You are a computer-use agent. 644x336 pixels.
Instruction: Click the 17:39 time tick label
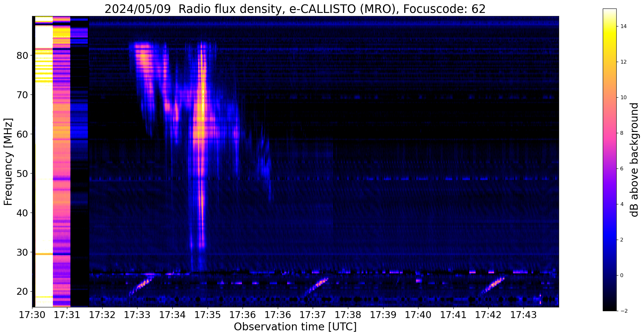383,315
